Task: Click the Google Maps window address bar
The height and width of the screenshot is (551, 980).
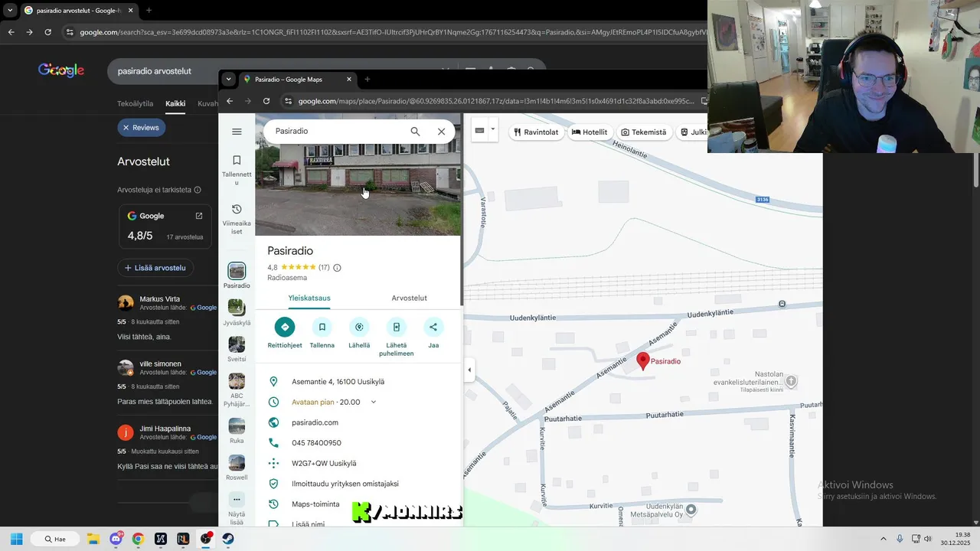Action: pos(490,101)
